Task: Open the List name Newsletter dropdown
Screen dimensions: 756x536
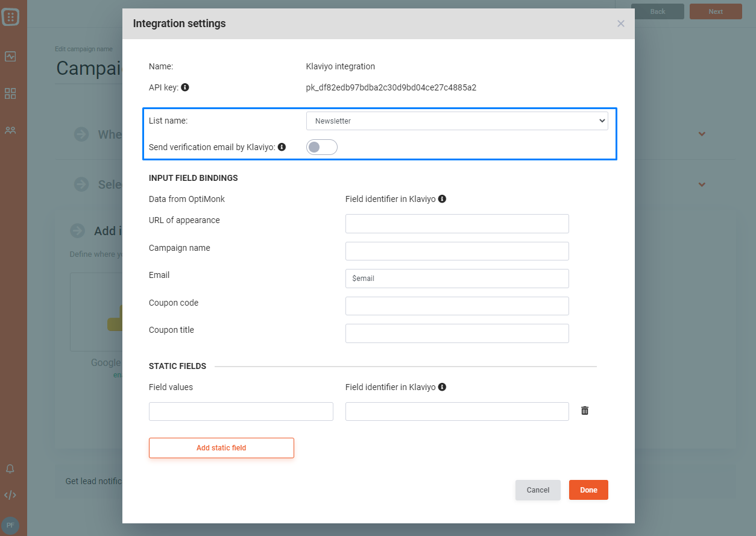Action: coord(457,121)
